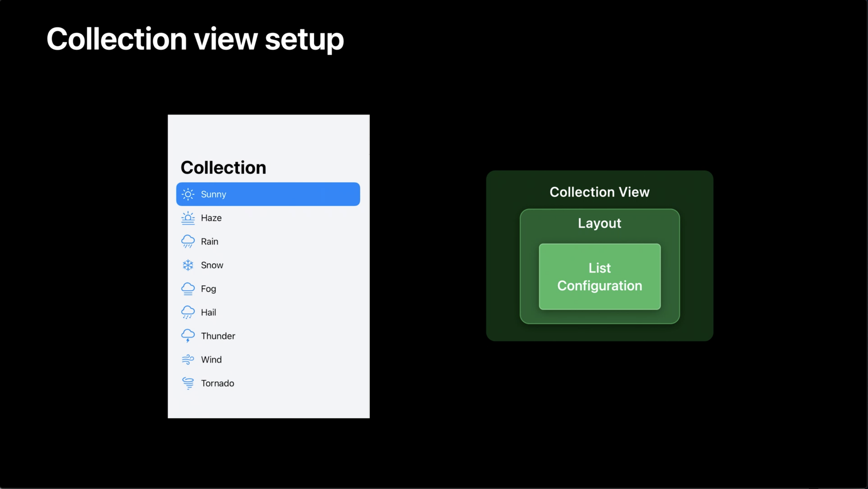Click the Haze sun-over-lines icon
The image size is (868, 489).
(x=188, y=218)
